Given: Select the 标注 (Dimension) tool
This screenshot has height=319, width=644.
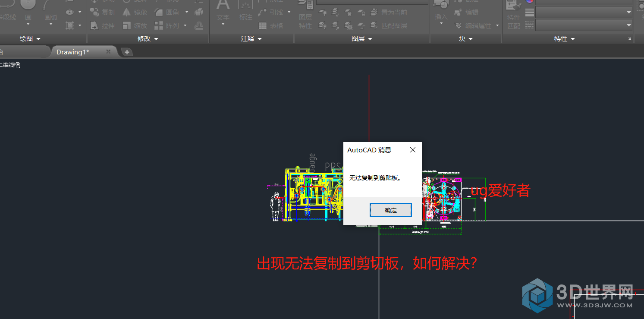Looking at the screenshot, I should (246, 11).
